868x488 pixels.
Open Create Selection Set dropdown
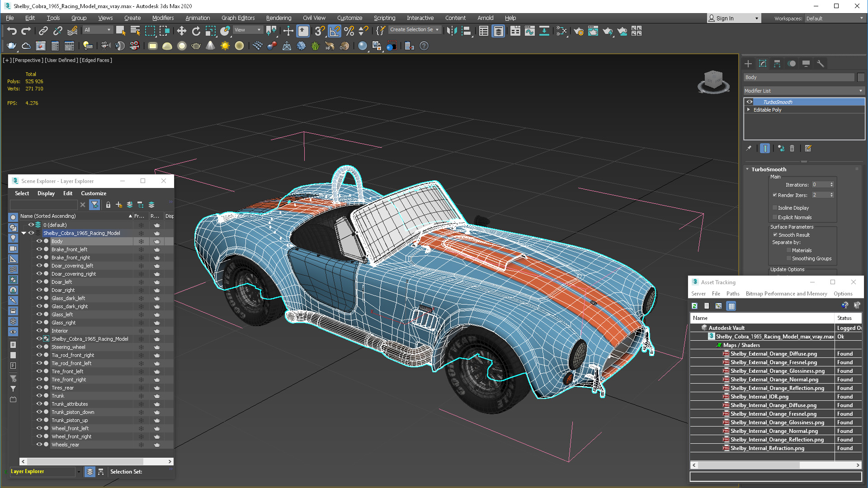tap(415, 30)
